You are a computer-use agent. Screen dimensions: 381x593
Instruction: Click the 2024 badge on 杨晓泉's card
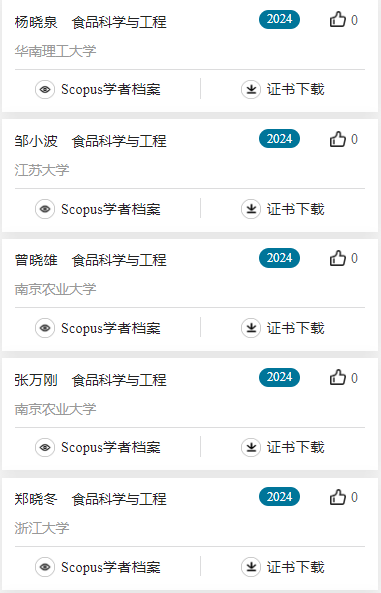(x=279, y=19)
